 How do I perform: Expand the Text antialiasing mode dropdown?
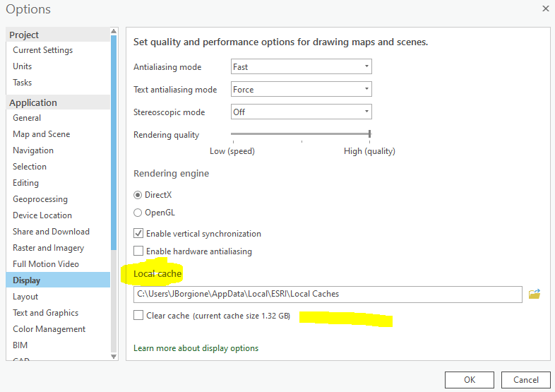point(302,90)
